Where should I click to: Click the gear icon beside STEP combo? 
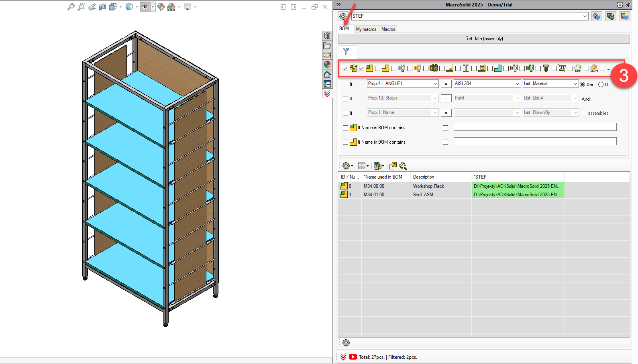coord(343,16)
